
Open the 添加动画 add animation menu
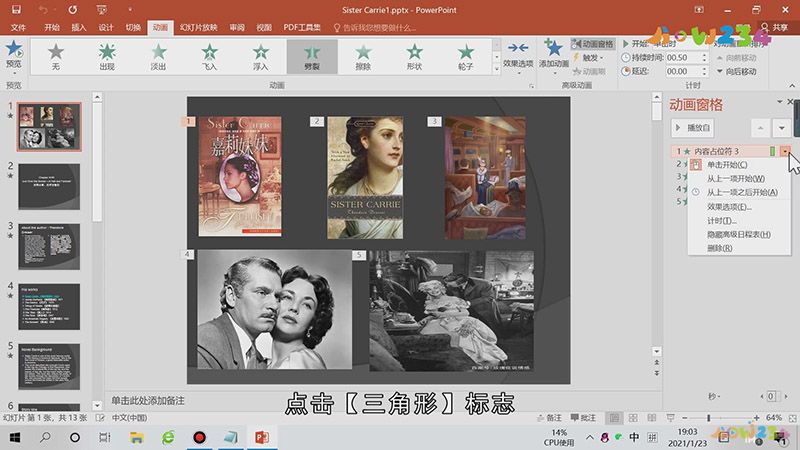click(554, 55)
